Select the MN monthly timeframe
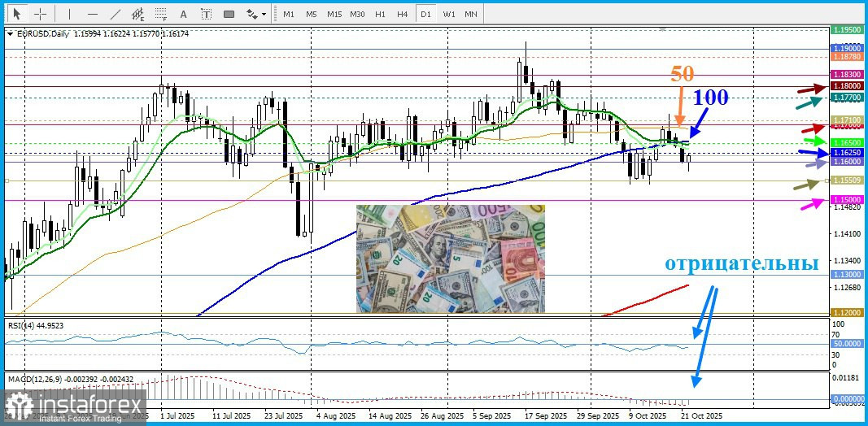Viewport: 868px width, 426px height. coord(471,14)
